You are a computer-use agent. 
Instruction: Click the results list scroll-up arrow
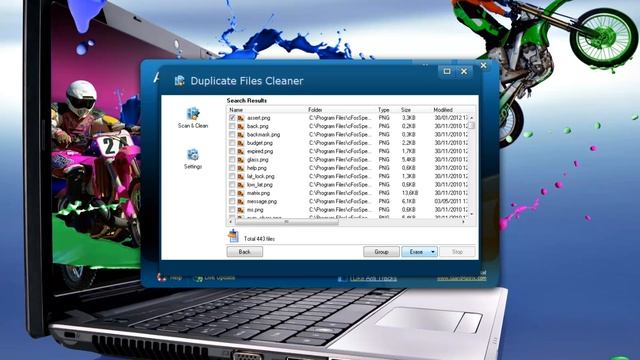pos(472,118)
